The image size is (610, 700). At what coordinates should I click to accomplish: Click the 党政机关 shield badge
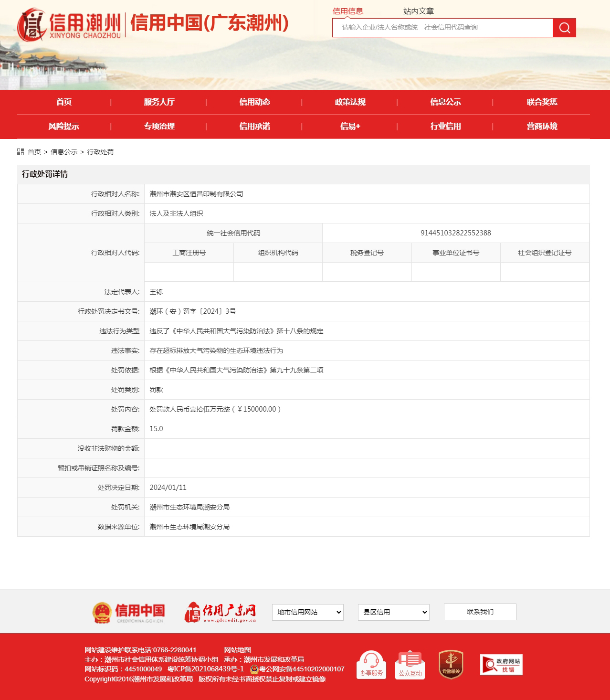(x=451, y=664)
